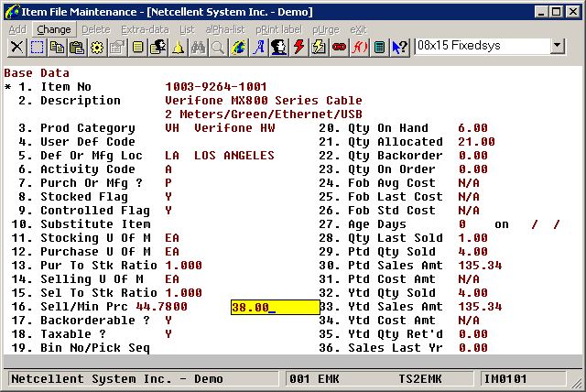Click the yellow bell icon
586x392 pixels.
tap(179, 48)
